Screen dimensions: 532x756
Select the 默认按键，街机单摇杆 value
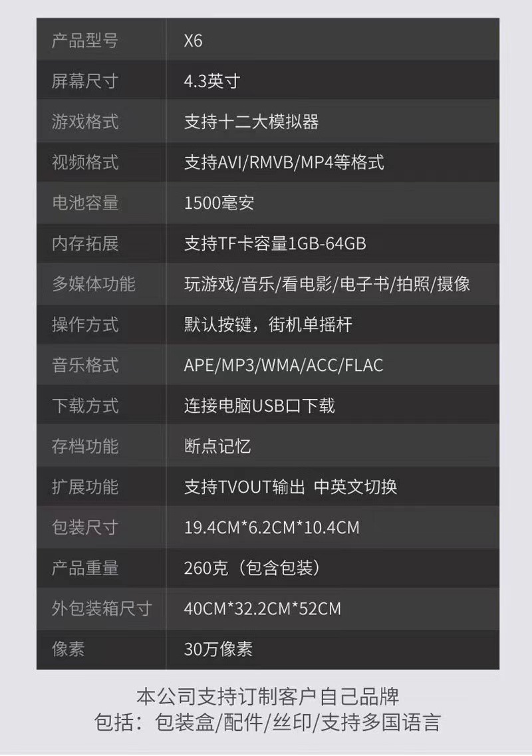pos(268,324)
